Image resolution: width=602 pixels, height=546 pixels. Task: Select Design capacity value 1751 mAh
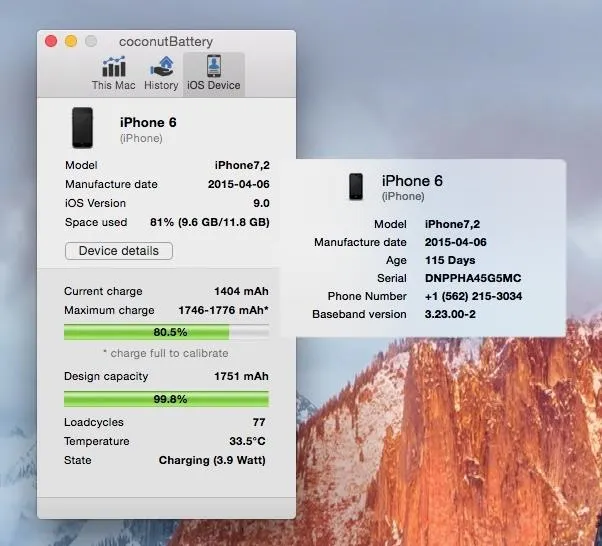241,376
